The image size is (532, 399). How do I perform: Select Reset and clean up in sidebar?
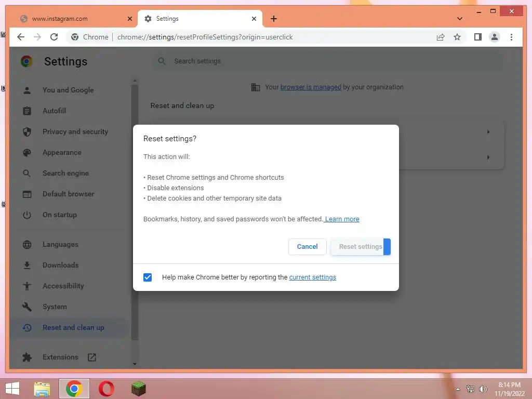[x=69, y=328]
